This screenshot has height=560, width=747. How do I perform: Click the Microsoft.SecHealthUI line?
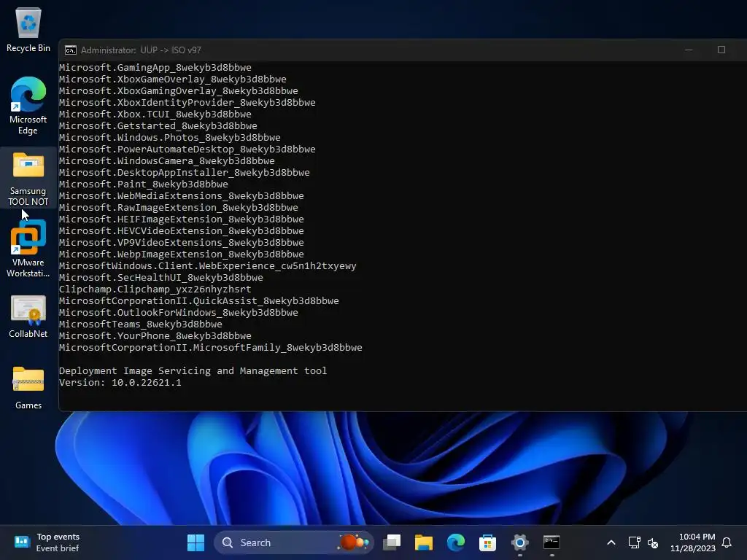click(161, 278)
